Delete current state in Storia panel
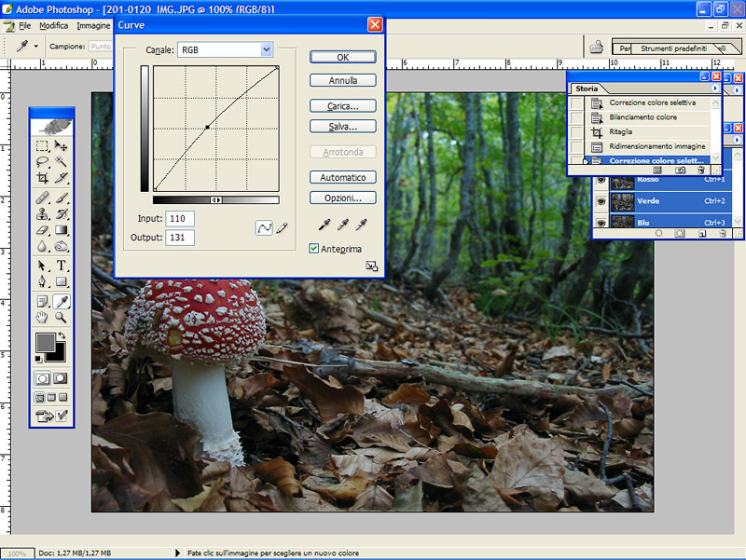This screenshot has width=746, height=560. (700, 170)
